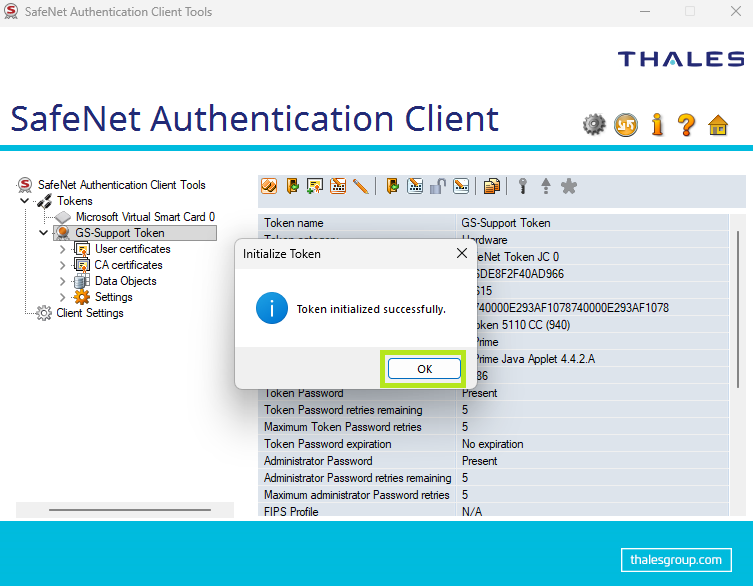The width and height of the screenshot is (753, 586).
Task: Click Log On to Token door icon beside Import Certificate
Action: (292, 186)
